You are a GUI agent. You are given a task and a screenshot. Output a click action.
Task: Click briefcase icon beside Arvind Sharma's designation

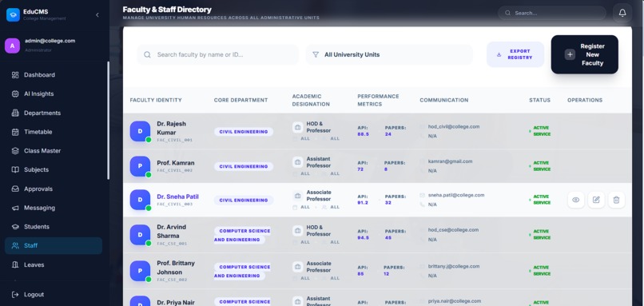(x=298, y=231)
